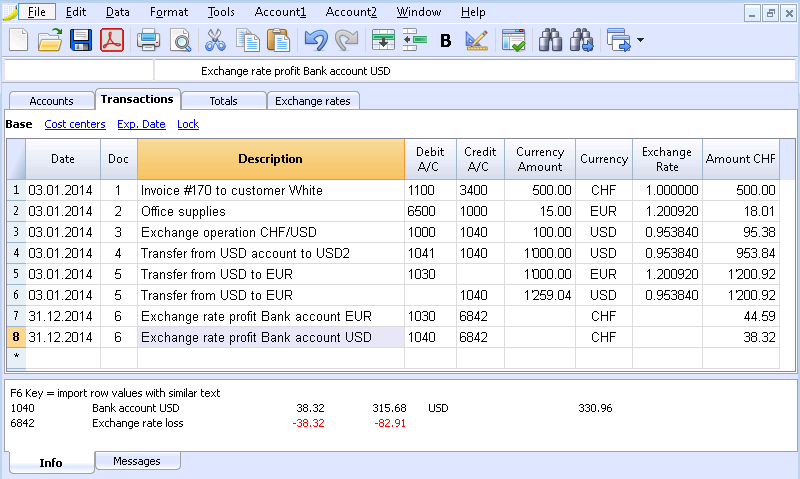Click the cell text edit field
800x479 pixels.
(x=474, y=71)
